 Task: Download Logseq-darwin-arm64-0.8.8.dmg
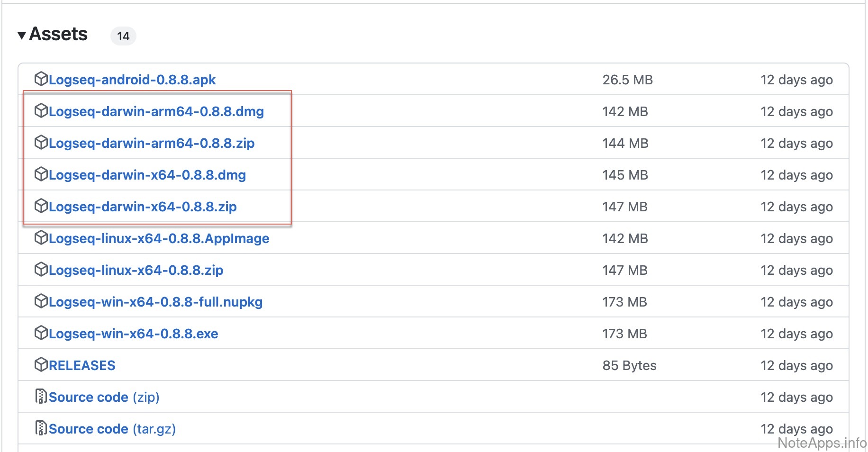point(156,111)
